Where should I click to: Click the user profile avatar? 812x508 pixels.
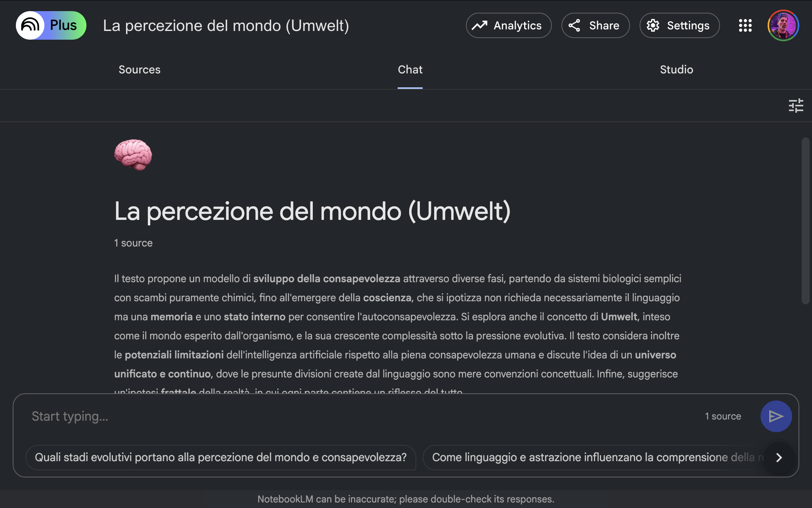click(783, 25)
